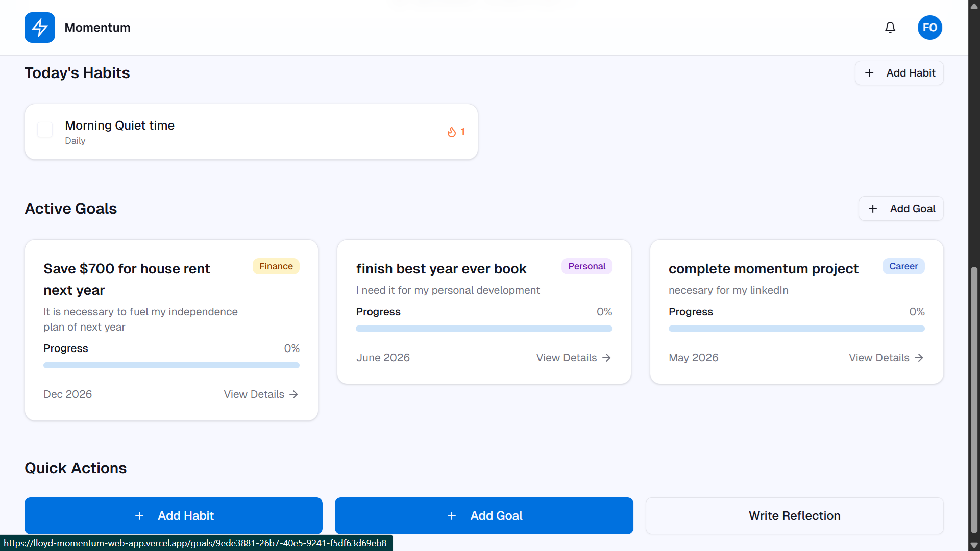Click blue Add Goal quick action button
The image size is (980, 551).
[x=484, y=516]
